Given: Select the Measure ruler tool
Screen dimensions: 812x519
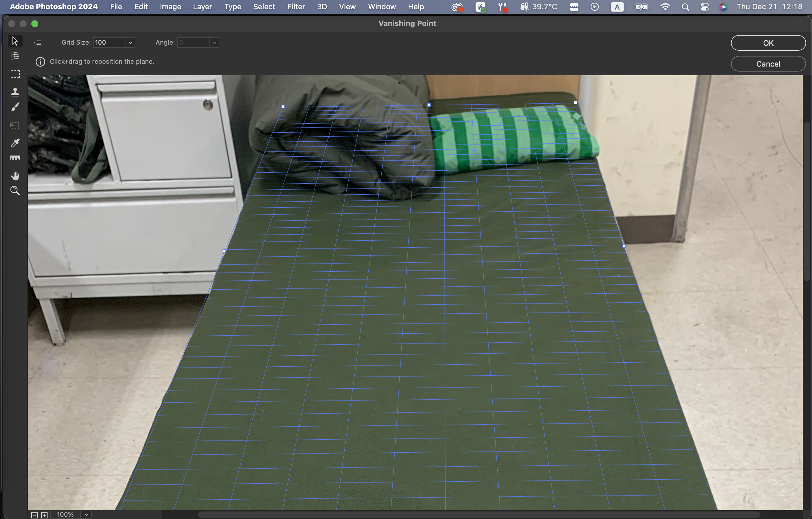Looking at the screenshot, I should click(15, 158).
